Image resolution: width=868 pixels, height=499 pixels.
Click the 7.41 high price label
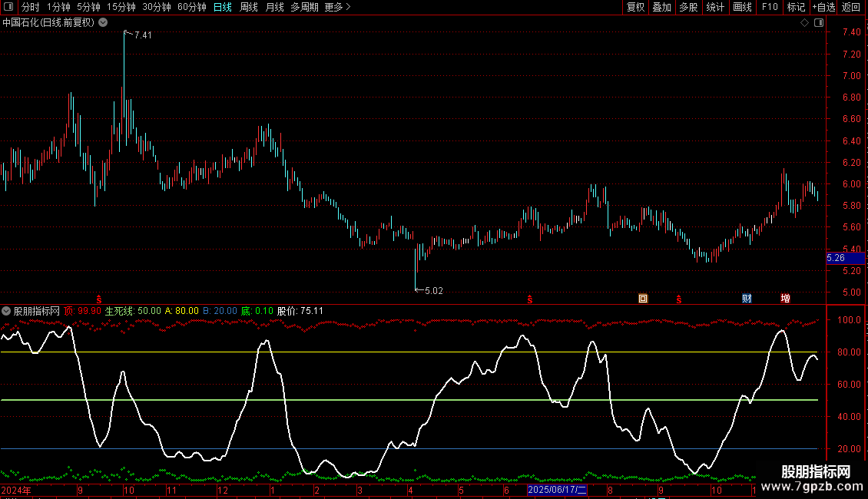coord(143,35)
